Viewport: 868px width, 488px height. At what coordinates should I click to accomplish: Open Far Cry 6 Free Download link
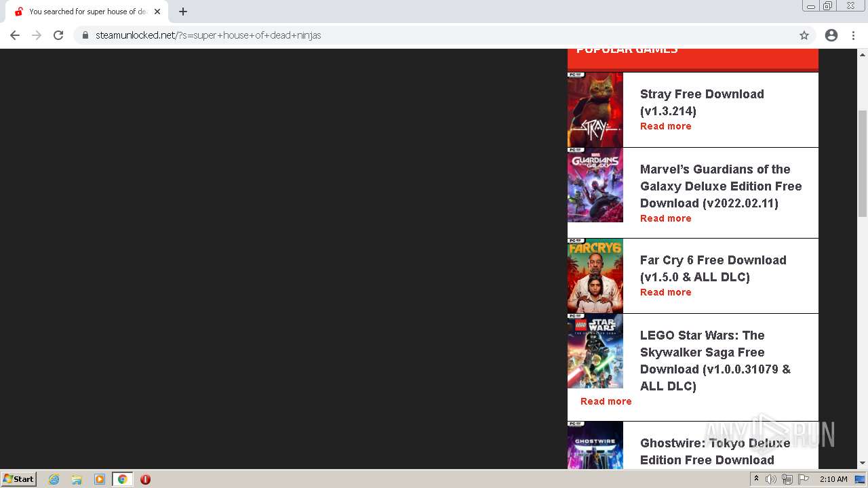tap(713, 268)
